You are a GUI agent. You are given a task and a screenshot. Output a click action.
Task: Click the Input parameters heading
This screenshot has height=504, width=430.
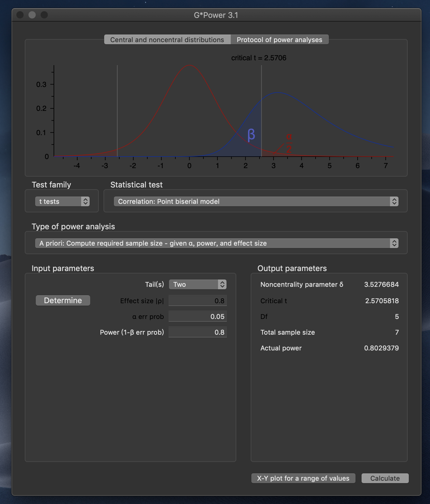pos(63,268)
